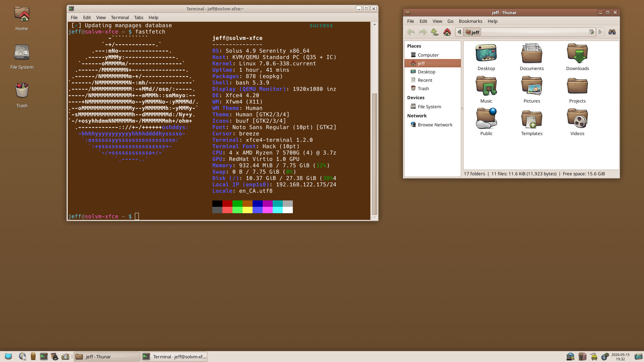Click the Home house icon in Thunar toolbar
644x362 pixels.
point(447,32)
